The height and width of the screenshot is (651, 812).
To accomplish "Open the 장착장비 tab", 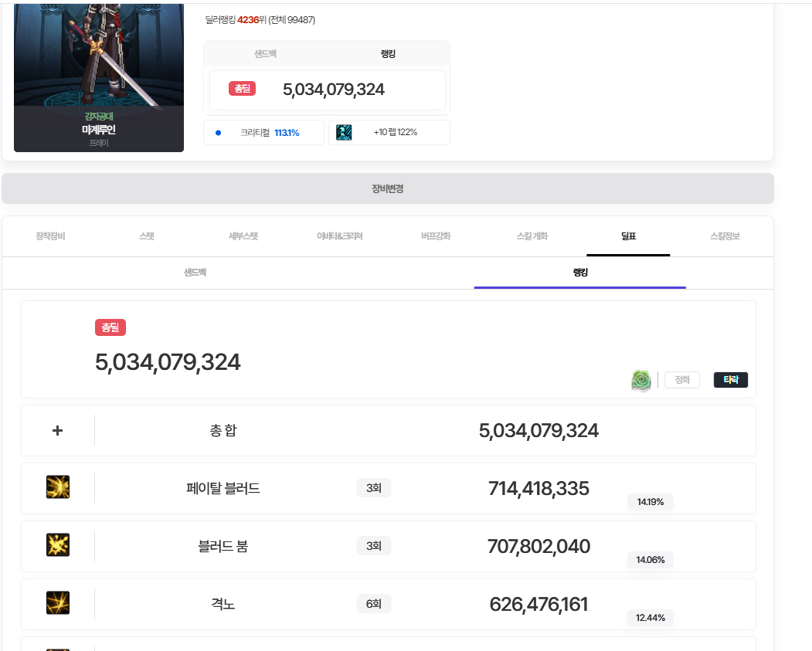I will pyautogui.click(x=50, y=236).
